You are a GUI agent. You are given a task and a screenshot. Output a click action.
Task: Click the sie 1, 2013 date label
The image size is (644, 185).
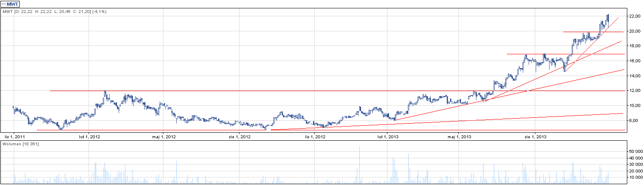tap(536, 137)
